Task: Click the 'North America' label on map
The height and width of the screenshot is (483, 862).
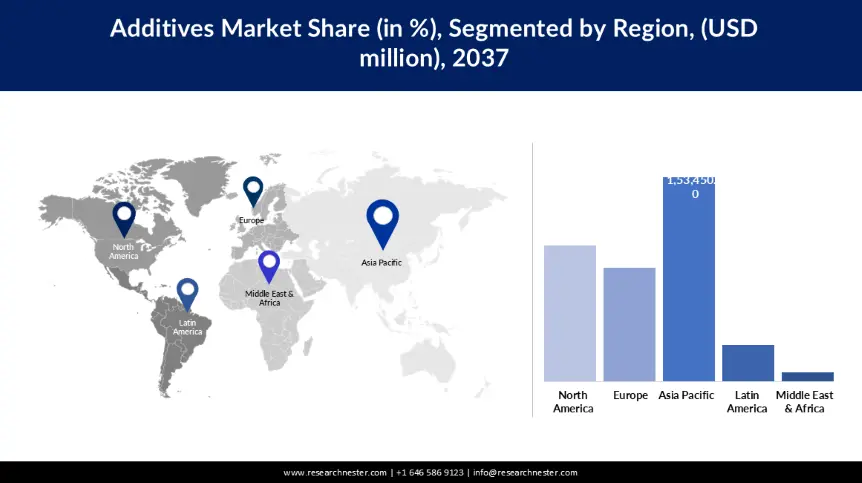Action: point(124,252)
